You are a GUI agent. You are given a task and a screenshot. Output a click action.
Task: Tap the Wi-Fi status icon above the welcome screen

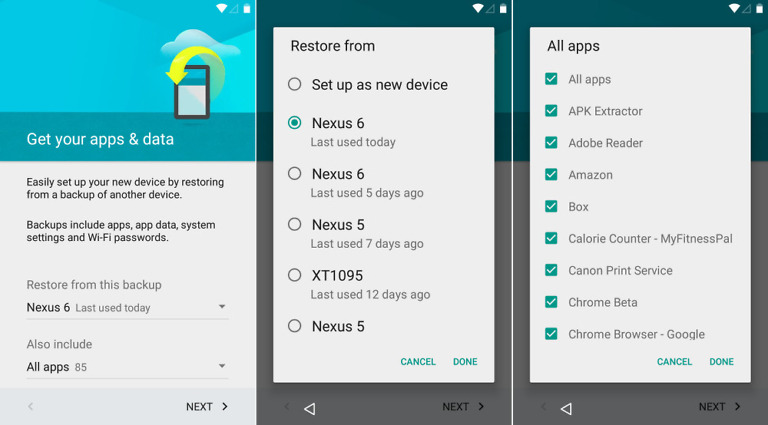(222, 8)
